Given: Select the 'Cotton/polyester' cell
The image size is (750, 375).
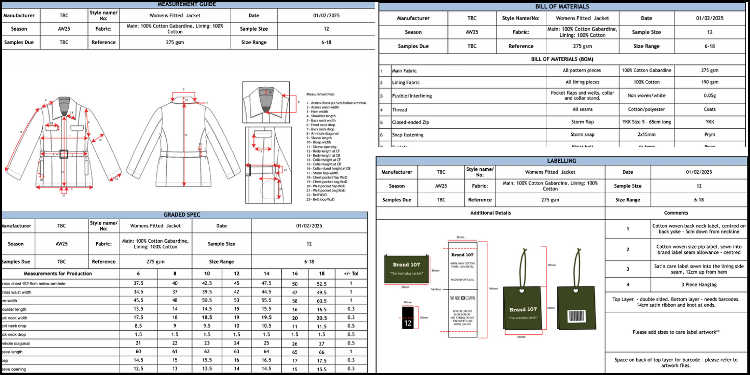Looking at the screenshot, I should (647, 110).
